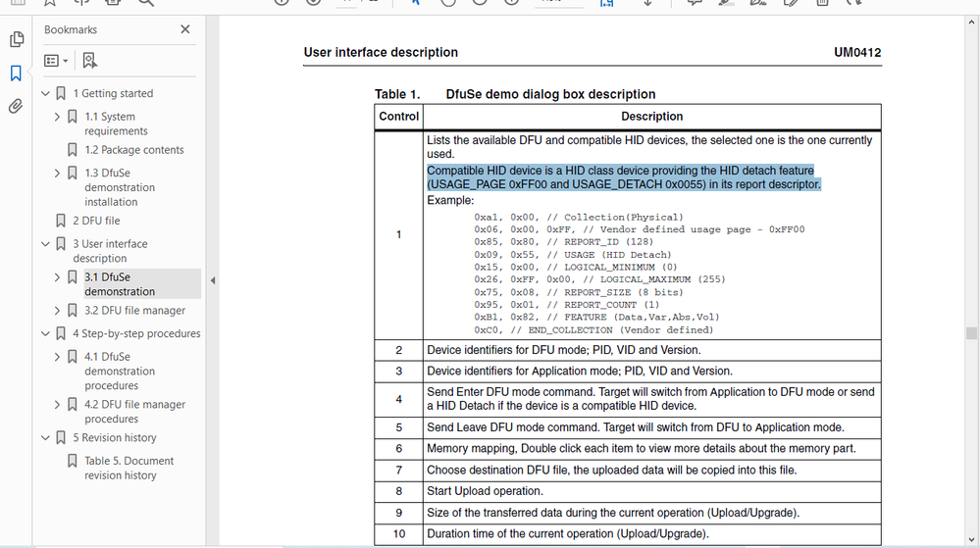The width and height of the screenshot is (980, 548).
Task: Expand the '3.2 DFU file manager' bookmark
Action: [57, 310]
